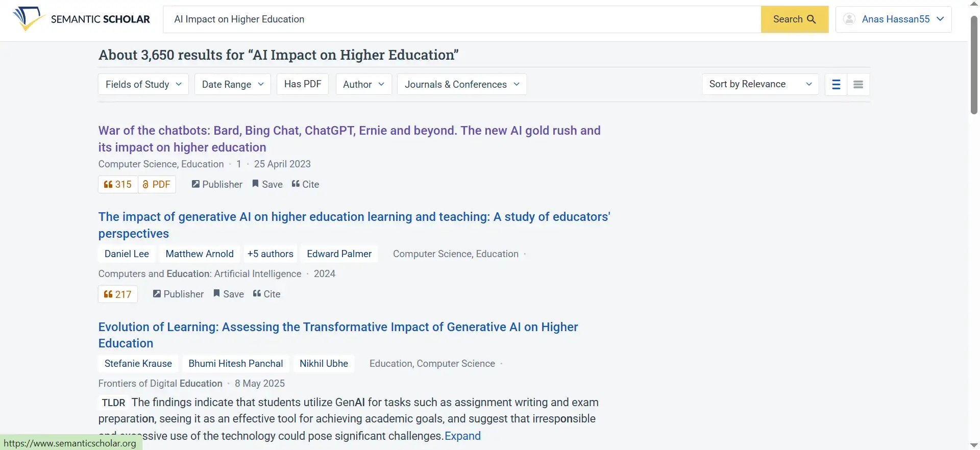Open Publisher link for the chatbots paper
The height and width of the screenshot is (450, 980).
click(216, 184)
